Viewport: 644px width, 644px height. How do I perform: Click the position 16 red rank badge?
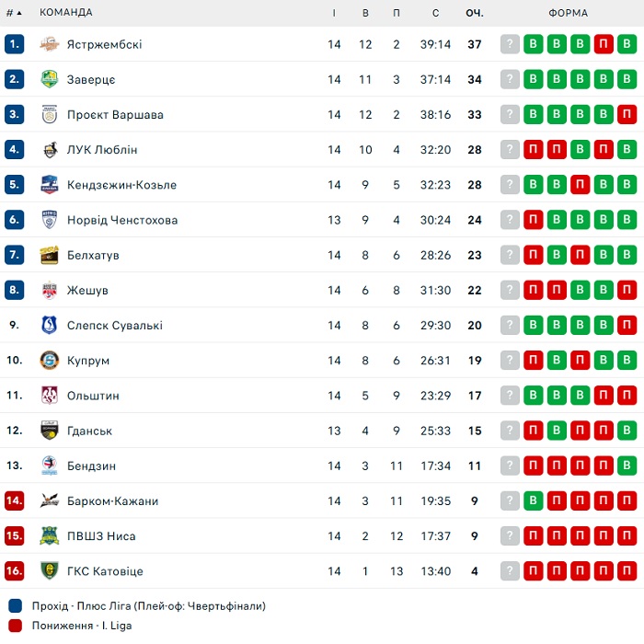(x=15, y=571)
